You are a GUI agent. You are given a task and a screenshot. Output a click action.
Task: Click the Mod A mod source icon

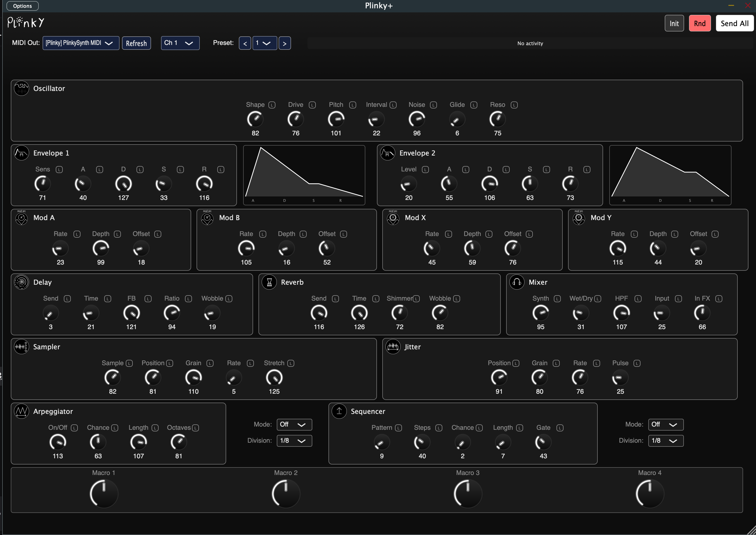pos(21,219)
